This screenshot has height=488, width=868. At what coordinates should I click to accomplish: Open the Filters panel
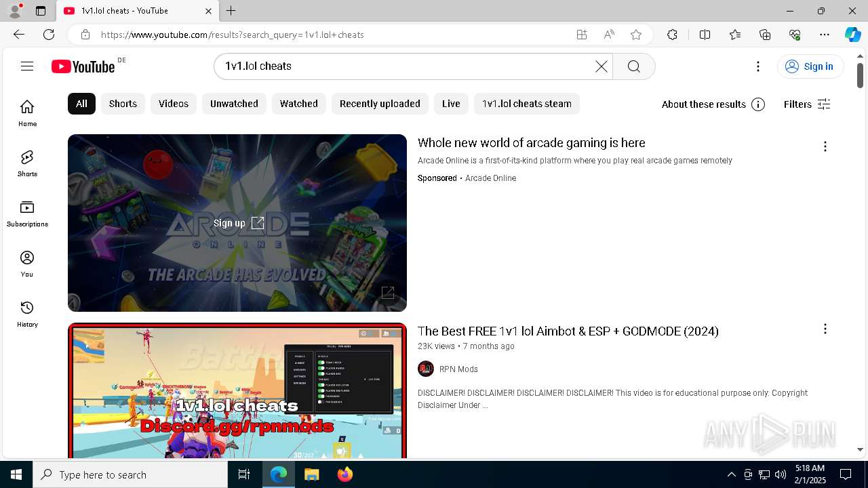[x=807, y=104]
